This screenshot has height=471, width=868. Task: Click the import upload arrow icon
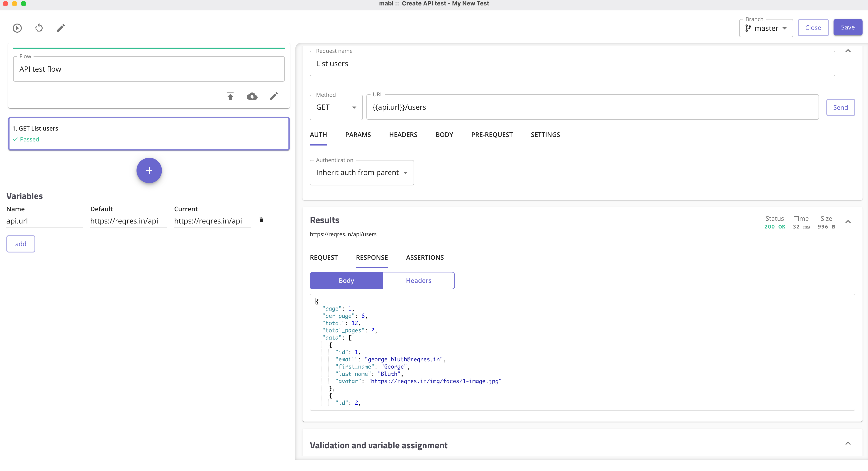click(x=230, y=96)
